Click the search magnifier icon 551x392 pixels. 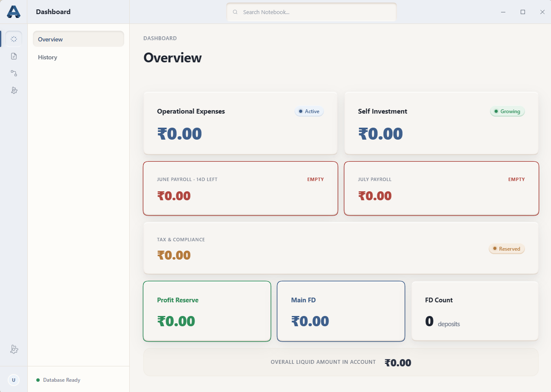(x=235, y=12)
